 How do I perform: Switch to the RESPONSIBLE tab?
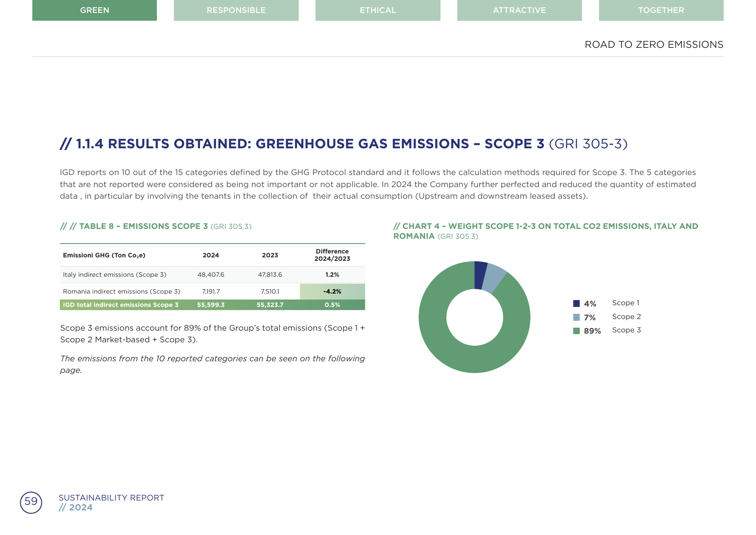[x=236, y=10]
